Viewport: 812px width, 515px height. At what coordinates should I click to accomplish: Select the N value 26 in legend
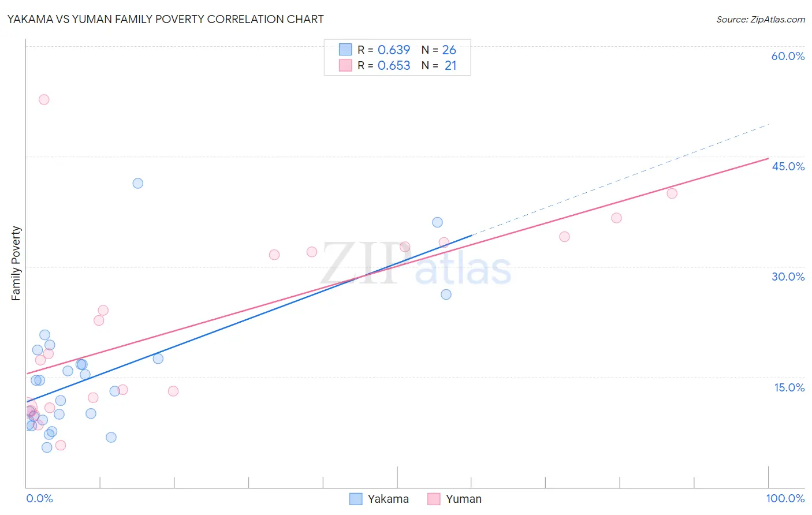(449, 50)
